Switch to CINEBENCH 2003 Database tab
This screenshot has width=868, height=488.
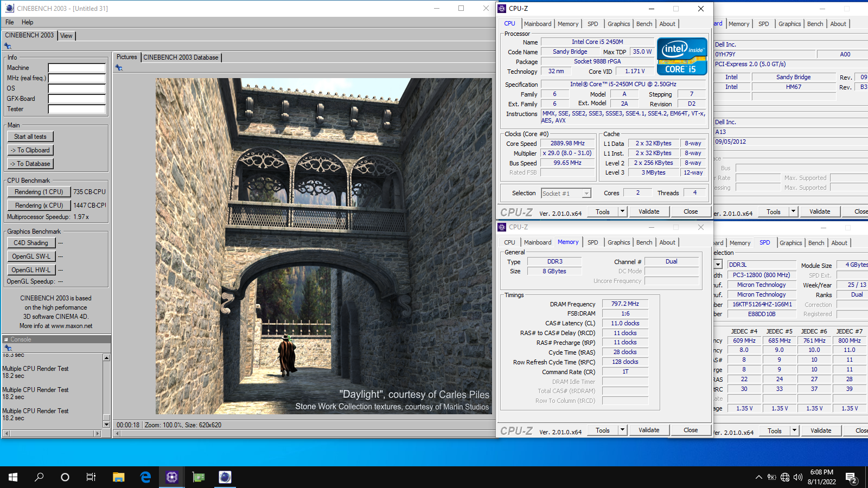pyautogui.click(x=181, y=57)
